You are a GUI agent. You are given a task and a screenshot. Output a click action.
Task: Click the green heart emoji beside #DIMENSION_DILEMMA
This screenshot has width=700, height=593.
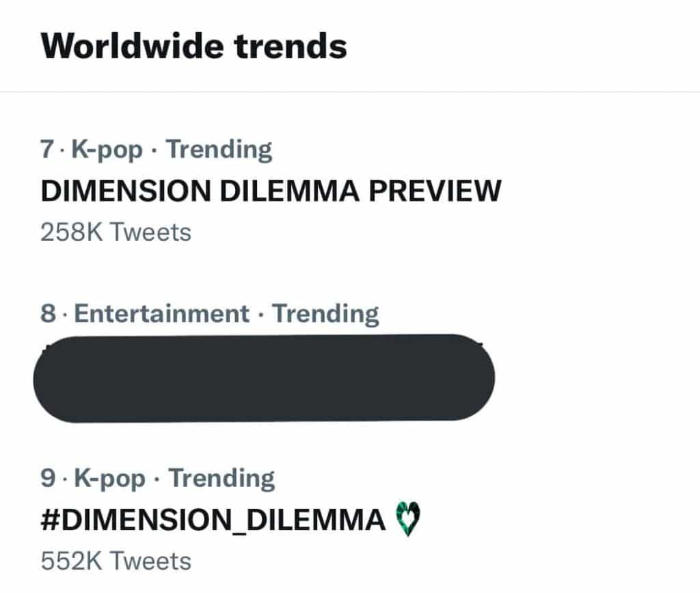pos(407,521)
